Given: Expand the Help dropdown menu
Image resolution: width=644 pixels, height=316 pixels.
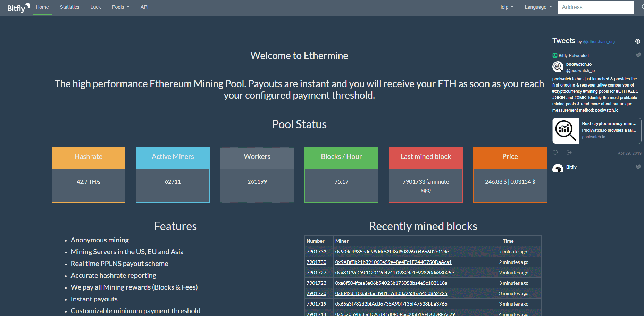Looking at the screenshot, I should pyautogui.click(x=506, y=7).
